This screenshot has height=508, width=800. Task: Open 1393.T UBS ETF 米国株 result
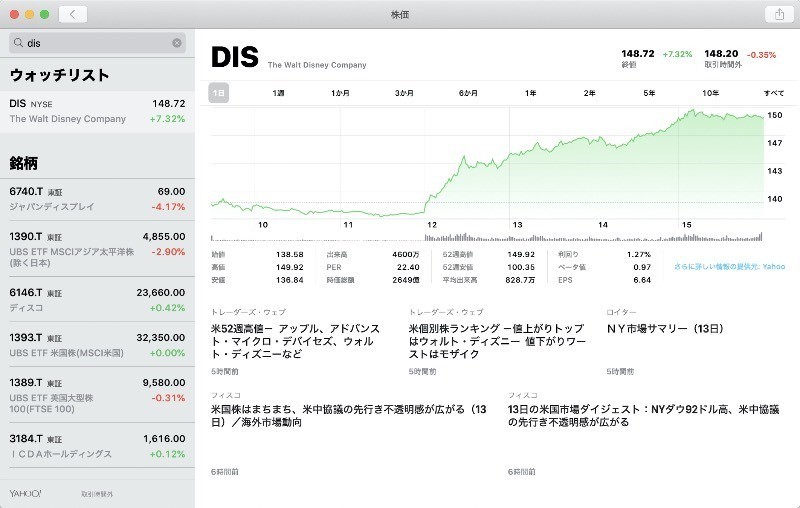97,345
